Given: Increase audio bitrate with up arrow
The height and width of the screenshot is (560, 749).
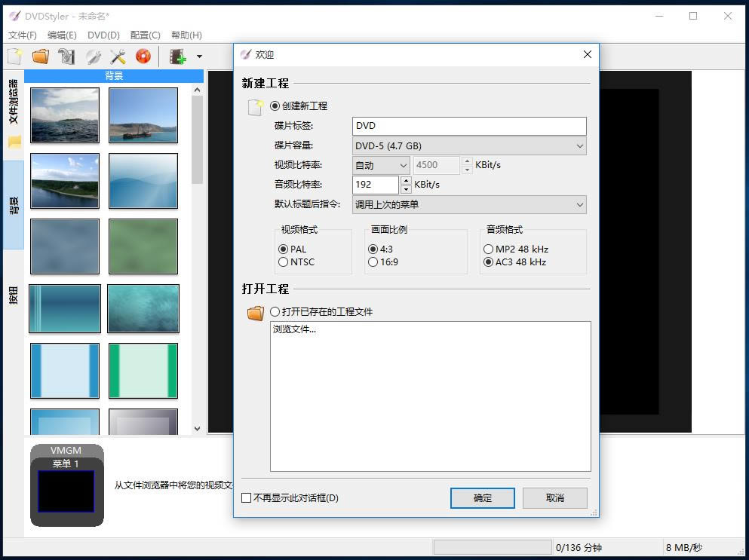Looking at the screenshot, I should pos(406,180).
